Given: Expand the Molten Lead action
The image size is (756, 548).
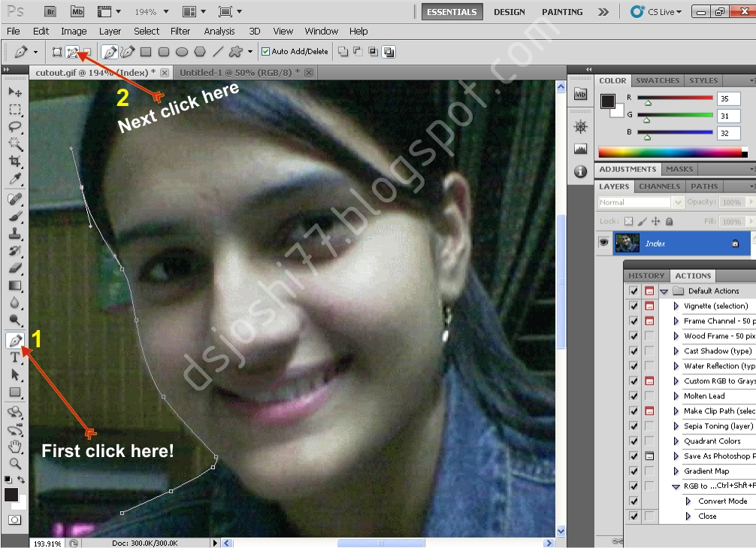Looking at the screenshot, I should click(676, 396).
